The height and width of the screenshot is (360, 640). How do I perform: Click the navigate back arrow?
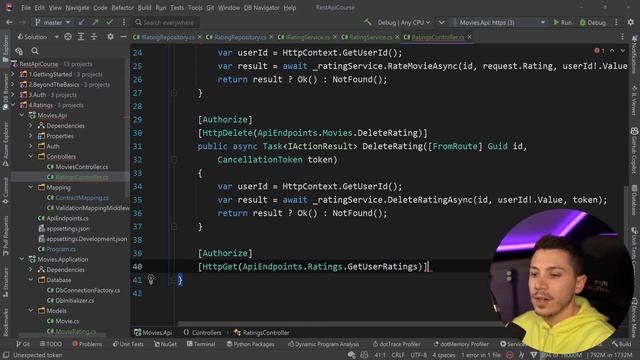click(x=9, y=22)
